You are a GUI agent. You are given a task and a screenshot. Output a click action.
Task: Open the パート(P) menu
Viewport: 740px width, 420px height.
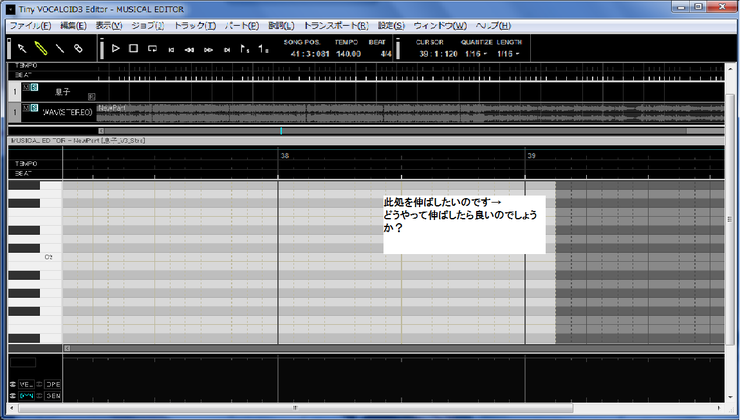point(242,25)
